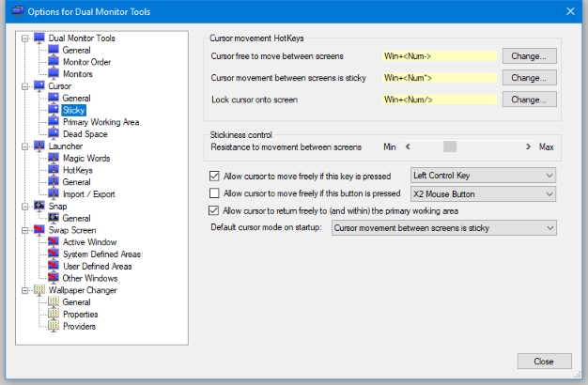
Task: Open the Default cursor mode on startup dropdown
Action: (x=444, y=228)
